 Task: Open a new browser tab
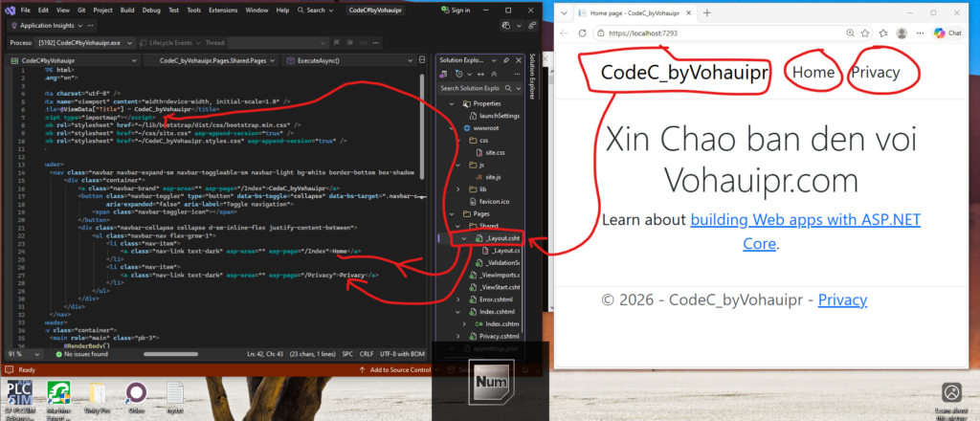coord(707,12)
